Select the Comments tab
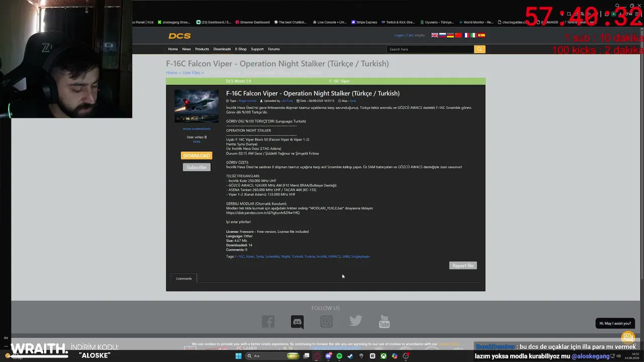Image resolution: width=644 pixels, height=362 pixels. (184, 279)
